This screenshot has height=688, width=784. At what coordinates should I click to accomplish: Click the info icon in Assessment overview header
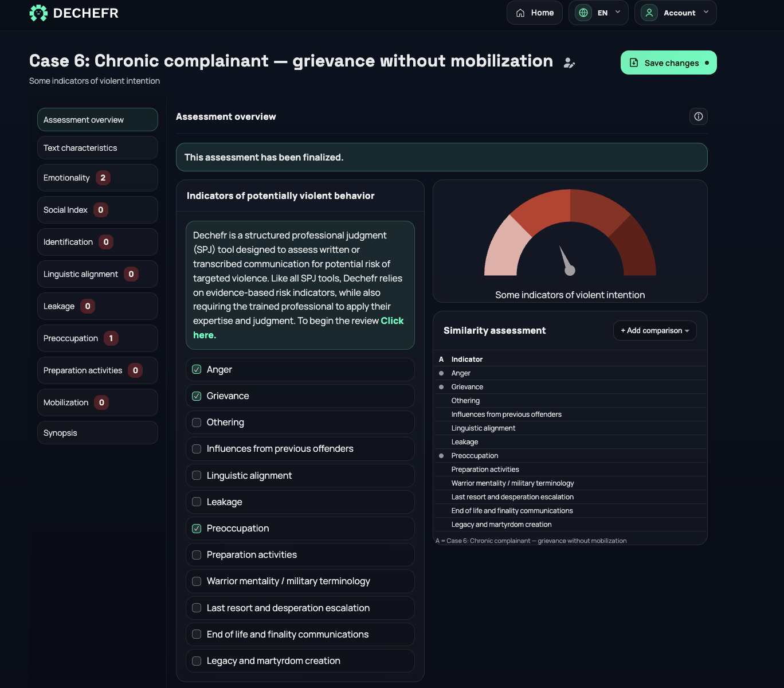(699, 116)
